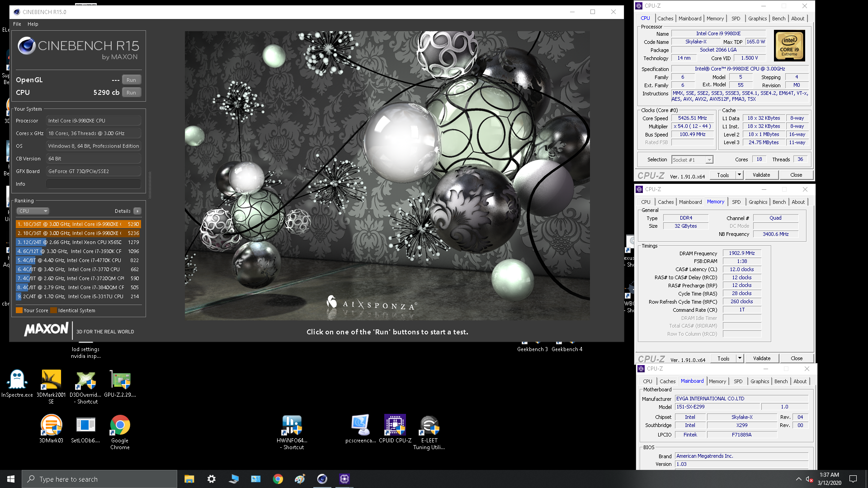Click the Info input field
This screenshot has width=868, height=488.
[x=94, y=184]
